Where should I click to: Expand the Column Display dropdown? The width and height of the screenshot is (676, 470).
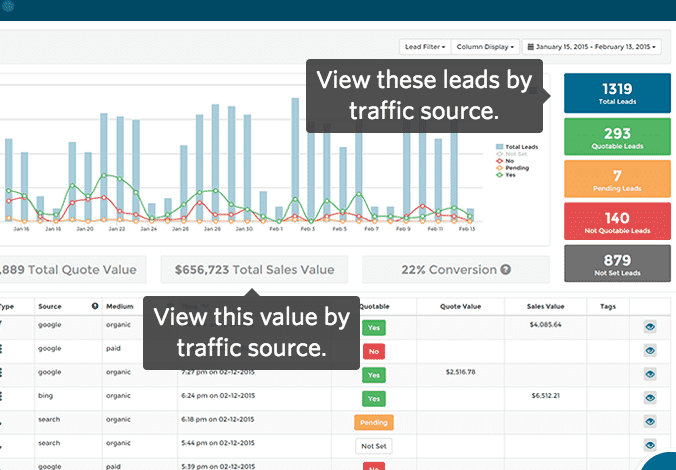tap(485, 47)
